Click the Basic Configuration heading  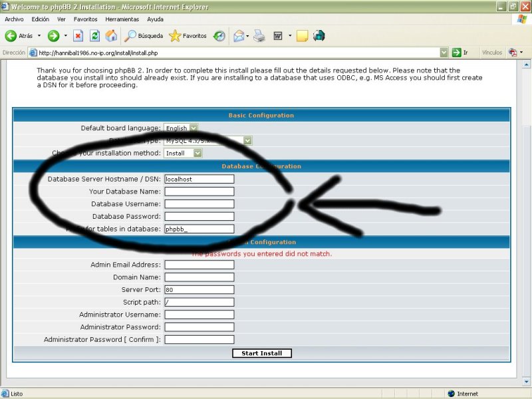point(261,115)
